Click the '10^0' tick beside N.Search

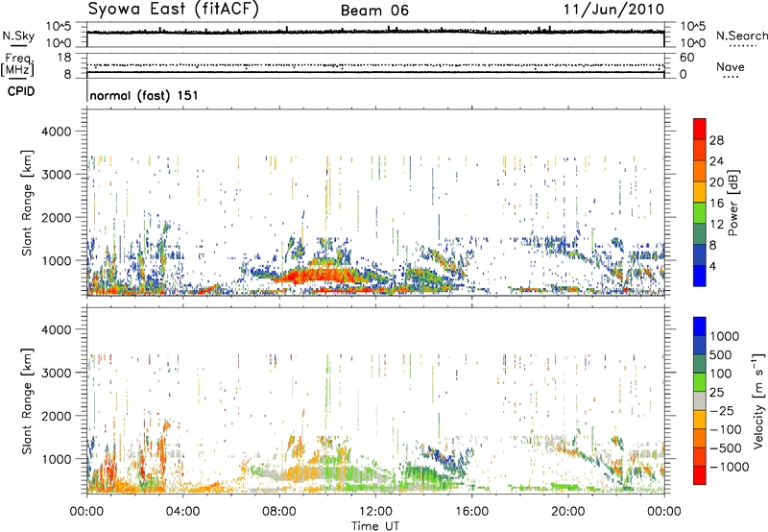(693, 43)
